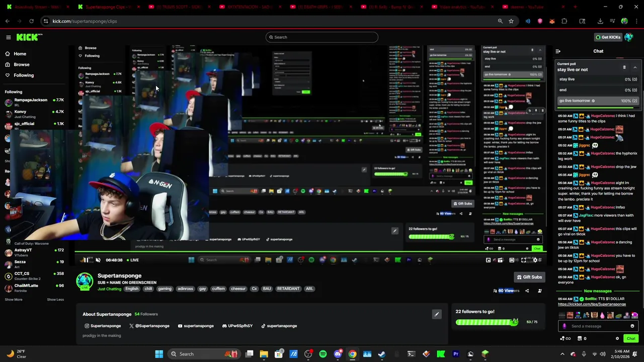Open the shop icon showing 0

pos(582,338)
